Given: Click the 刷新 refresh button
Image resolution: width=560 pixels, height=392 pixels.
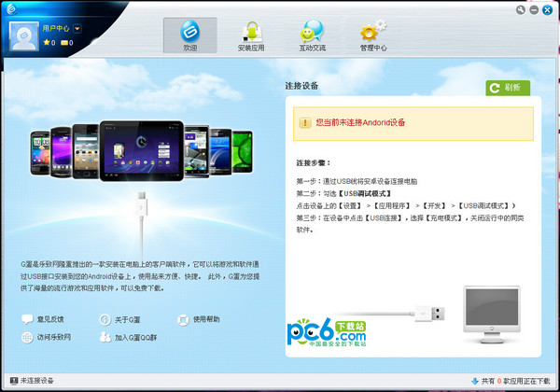Looking at the screenshot, I should point(507,87).
